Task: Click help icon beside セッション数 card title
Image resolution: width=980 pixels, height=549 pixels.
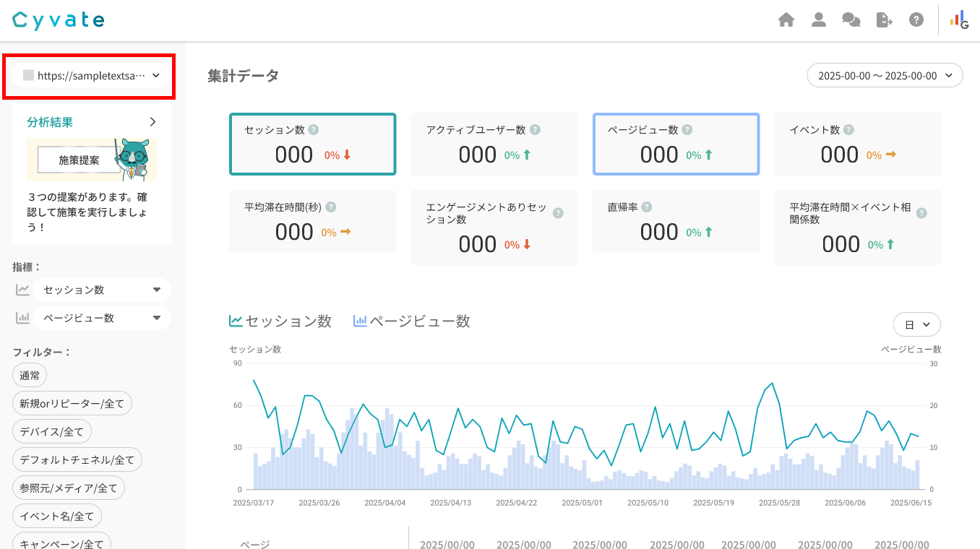Action: pos(314,130)
